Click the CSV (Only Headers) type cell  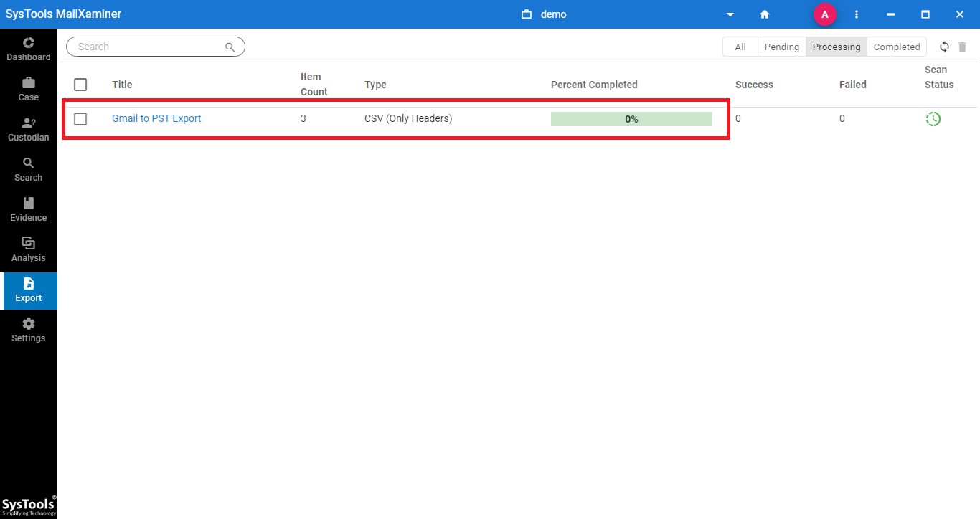[408, 118]
